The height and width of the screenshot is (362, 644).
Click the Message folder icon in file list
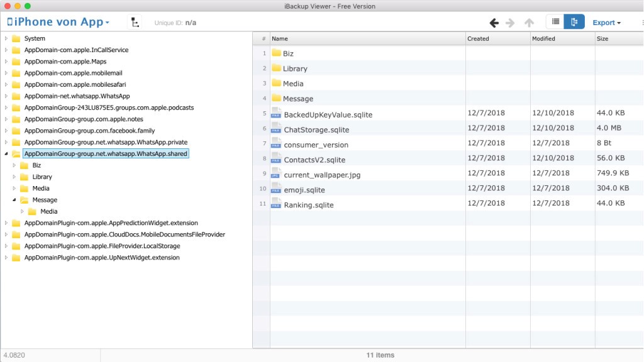coord(277,98)
